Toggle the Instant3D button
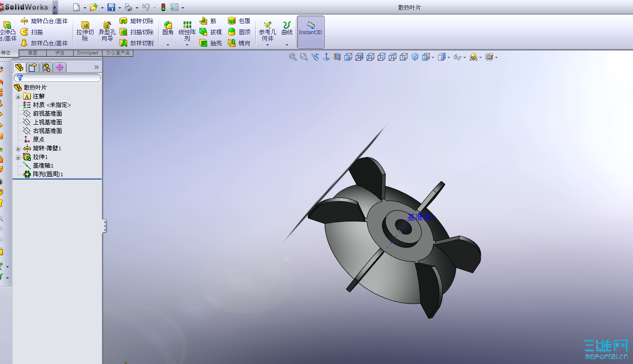 pyautogui.click(x=311, y=32)
